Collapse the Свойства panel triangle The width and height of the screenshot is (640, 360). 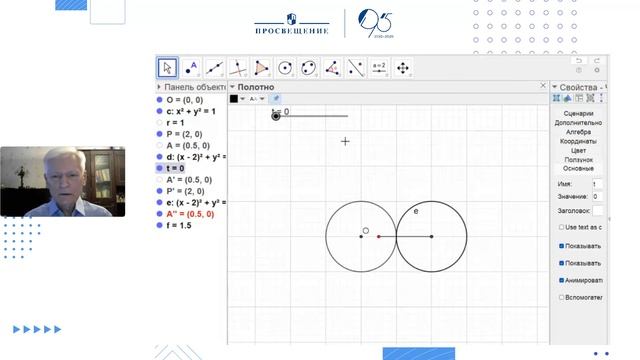(x=555, y=87)
